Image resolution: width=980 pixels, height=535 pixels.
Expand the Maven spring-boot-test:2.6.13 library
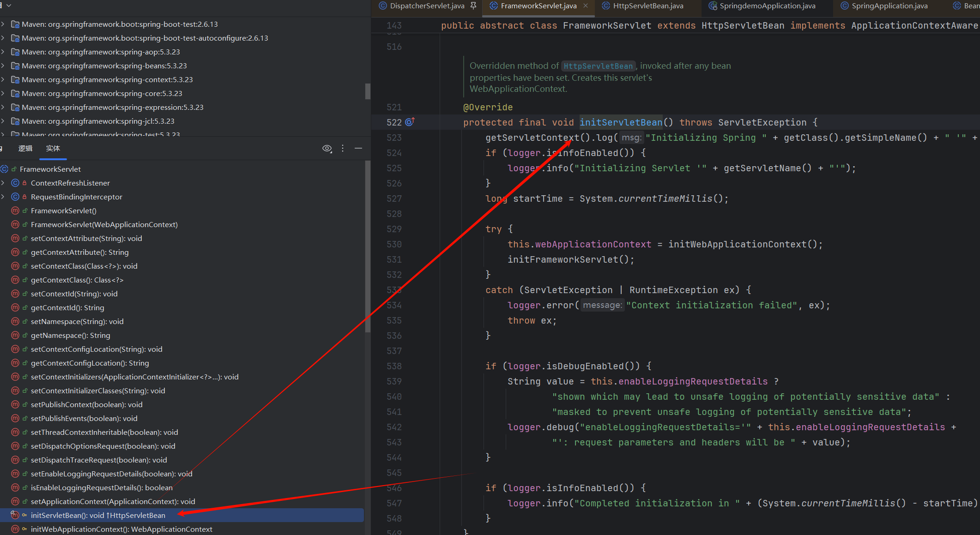pos(3,24)
